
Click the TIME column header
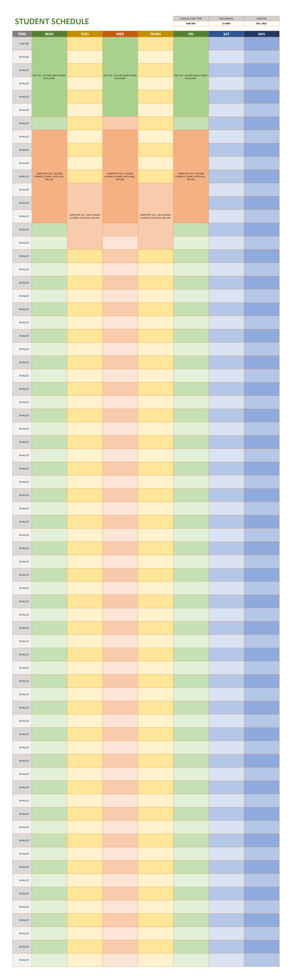pos(22,34)
